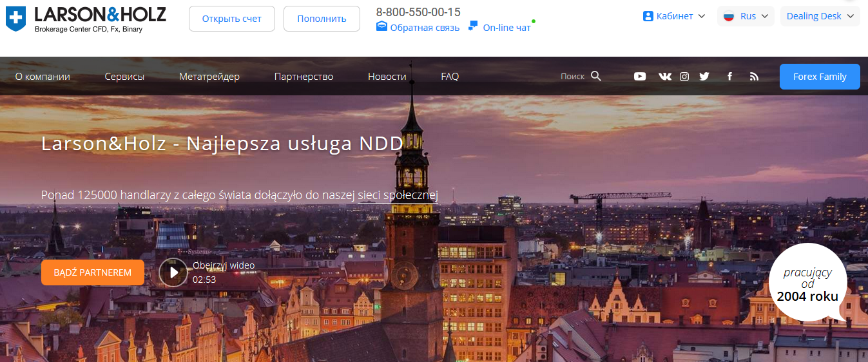Open the Instagram icon
868x362 pixels.
[x=684, y=76]
